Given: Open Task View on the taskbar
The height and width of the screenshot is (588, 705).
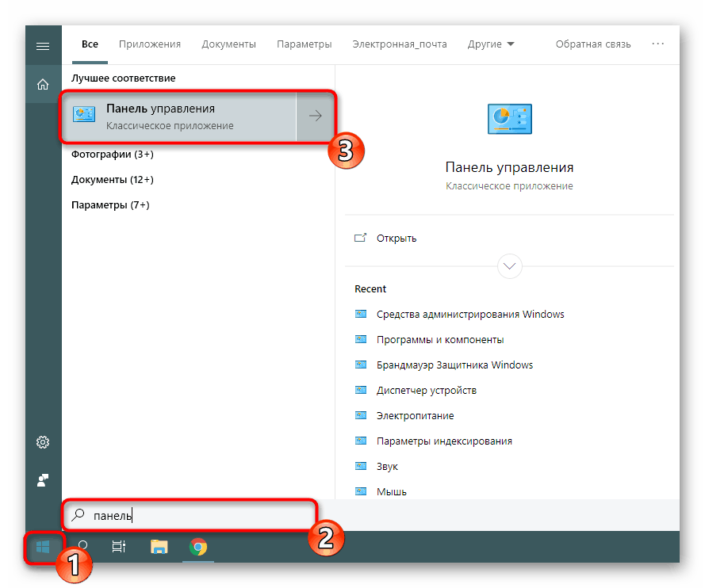Looking at the screenshot, I should click(119, 547).
